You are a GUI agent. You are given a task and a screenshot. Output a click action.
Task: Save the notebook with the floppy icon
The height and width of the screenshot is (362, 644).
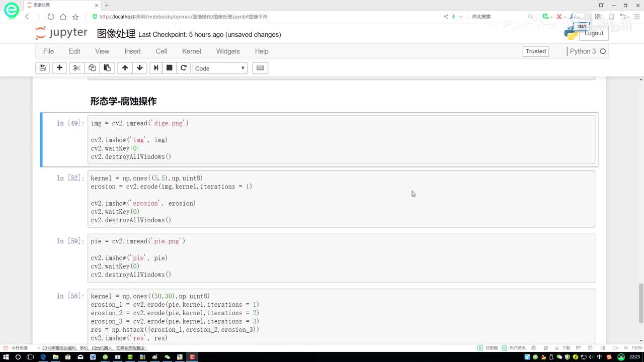(x=43, y=68)
